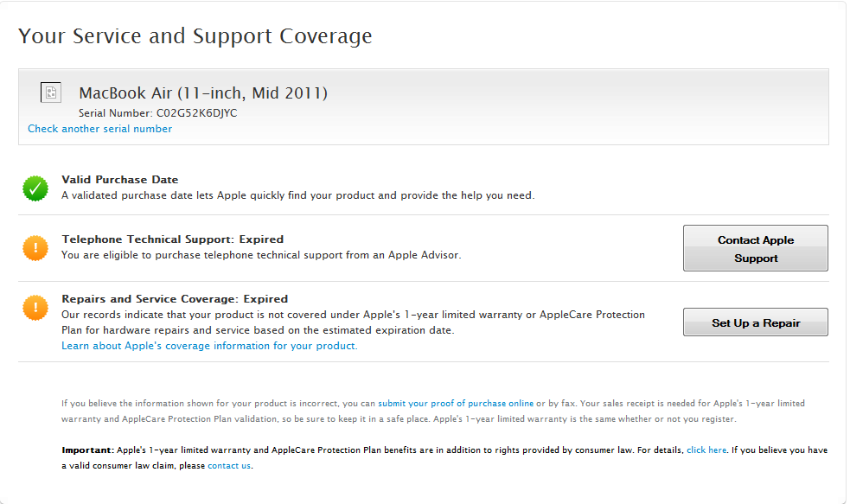This screenshot has height=504, width=850.
Task: Click the Telephone Technical Support: Expired heading
Action: 172,239
